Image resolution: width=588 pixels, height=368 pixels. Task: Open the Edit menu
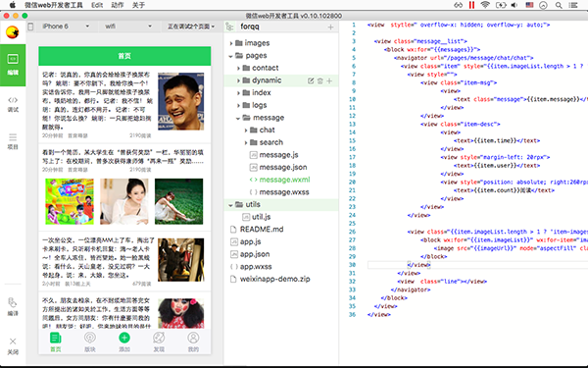coord(97,5)
